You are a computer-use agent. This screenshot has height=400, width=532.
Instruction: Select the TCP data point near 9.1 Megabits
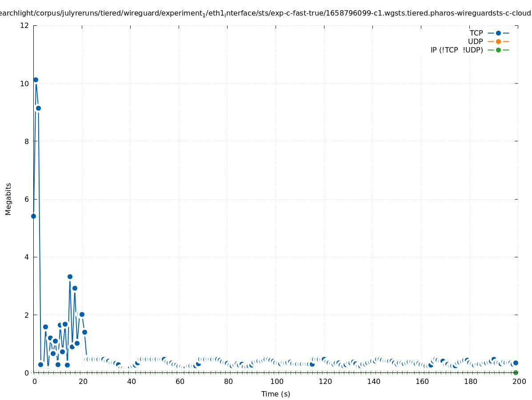[x=38, y=108]
